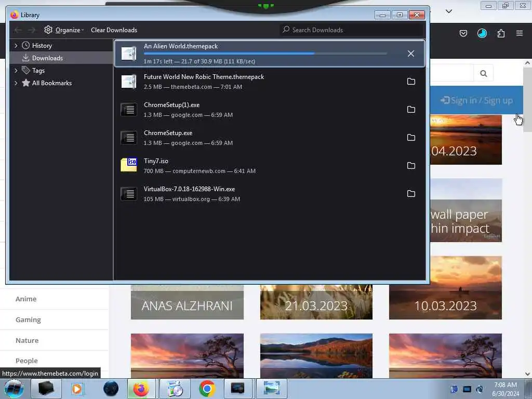Click the volume icon in system tray
The width and height of the screenshot is (532, 399).
coord(480,389)
